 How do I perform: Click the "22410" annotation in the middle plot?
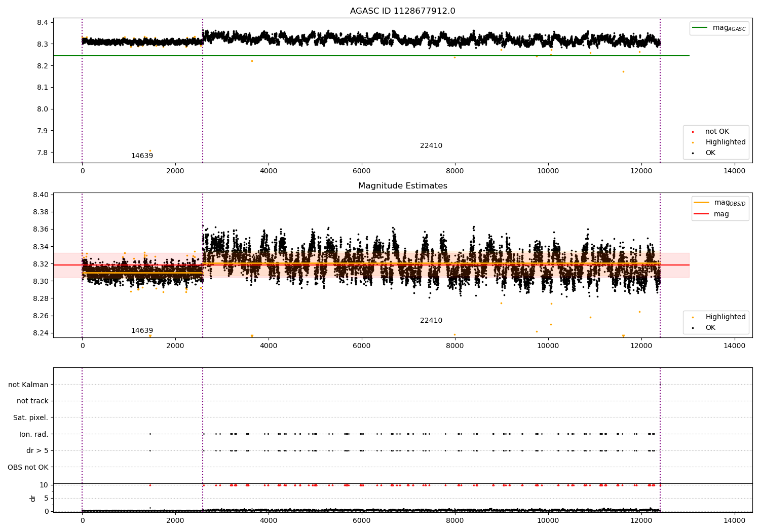[431, 321]
